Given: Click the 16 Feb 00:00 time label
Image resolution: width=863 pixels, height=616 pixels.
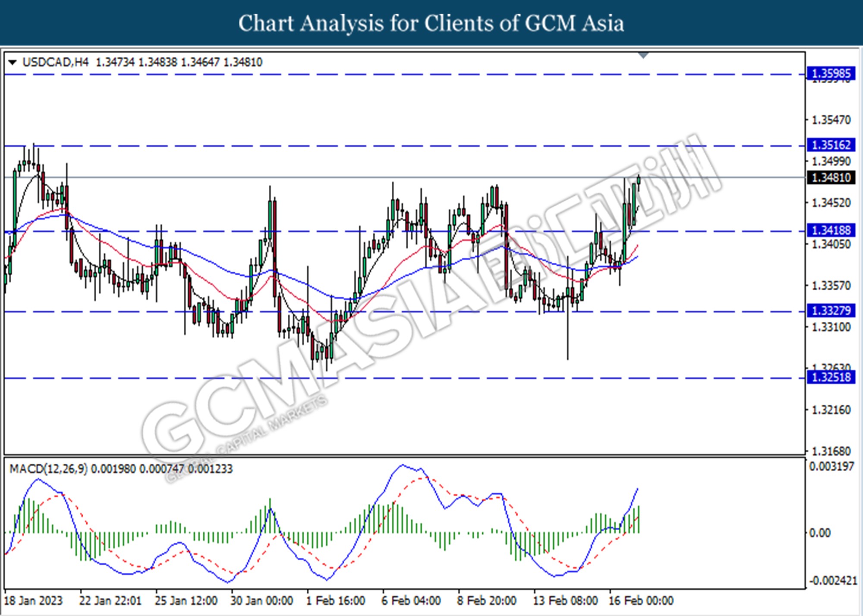Looking at the screenshot, I should coord(641,600).
